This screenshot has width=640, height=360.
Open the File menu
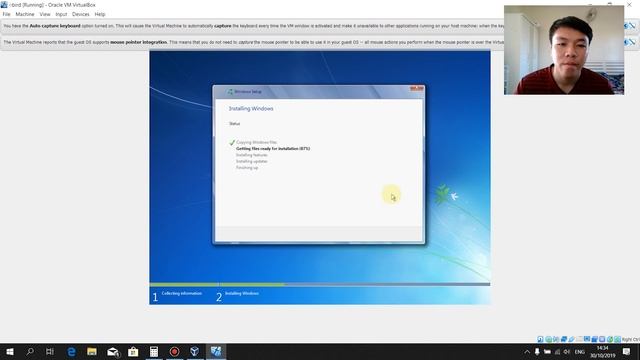tap(7, 14)
